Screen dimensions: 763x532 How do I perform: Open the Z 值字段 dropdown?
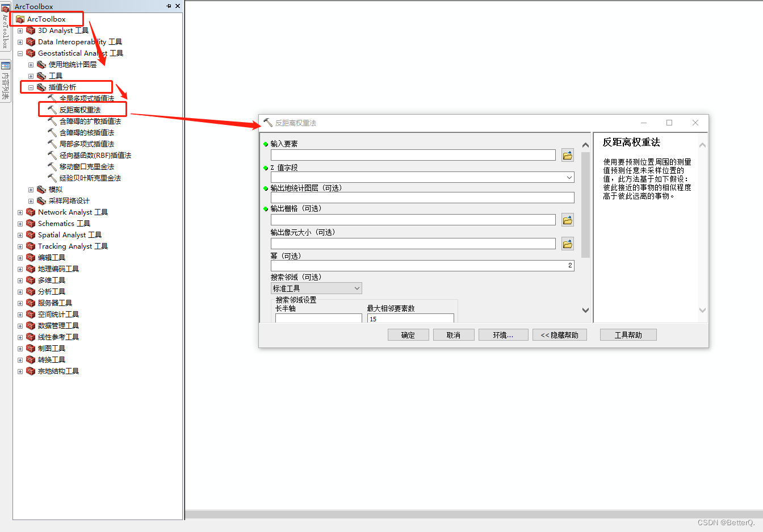click(x=569, y=178)
